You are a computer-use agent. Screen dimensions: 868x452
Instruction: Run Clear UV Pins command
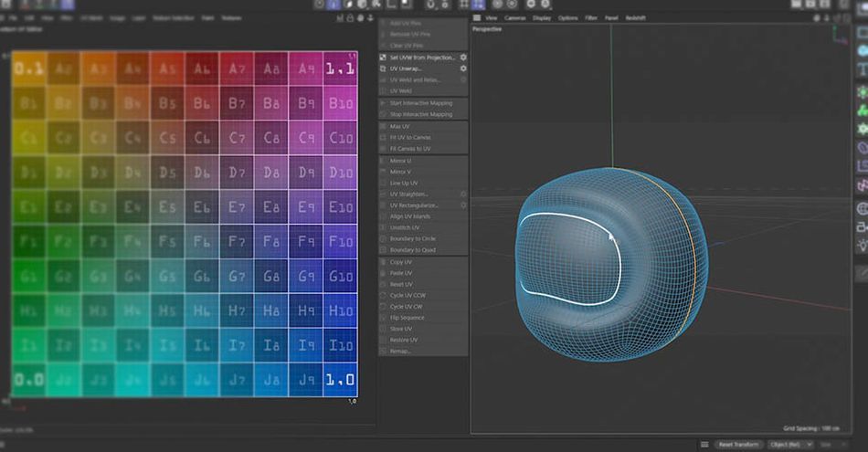(x=423, y=46)
